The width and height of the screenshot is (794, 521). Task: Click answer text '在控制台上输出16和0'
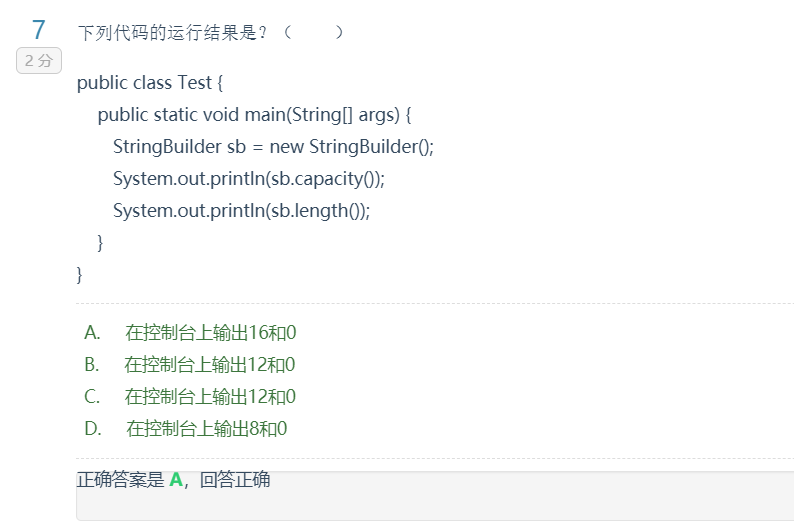point(211,333)
